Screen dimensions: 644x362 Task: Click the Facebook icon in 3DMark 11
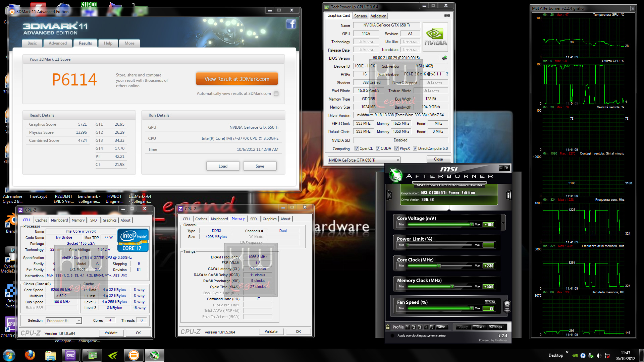click(x=291, y=24)
